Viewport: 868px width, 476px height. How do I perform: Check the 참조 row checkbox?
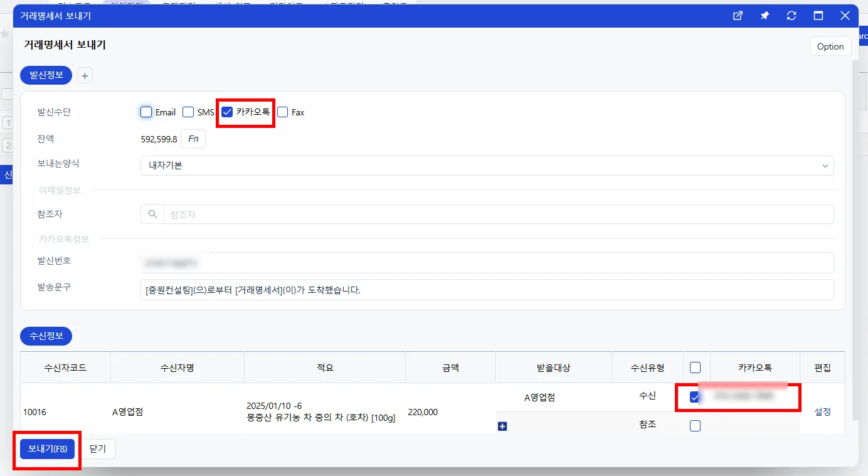[695, 426]
